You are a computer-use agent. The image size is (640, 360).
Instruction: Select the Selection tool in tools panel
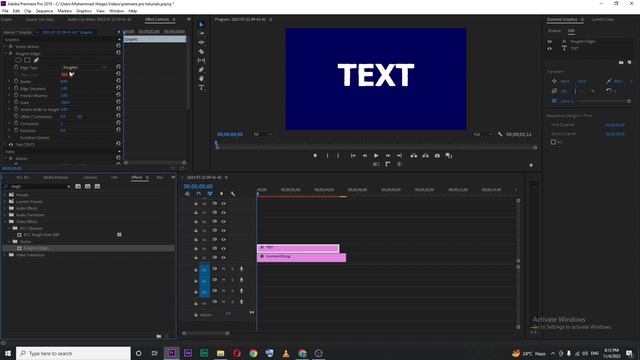(201, 24)
